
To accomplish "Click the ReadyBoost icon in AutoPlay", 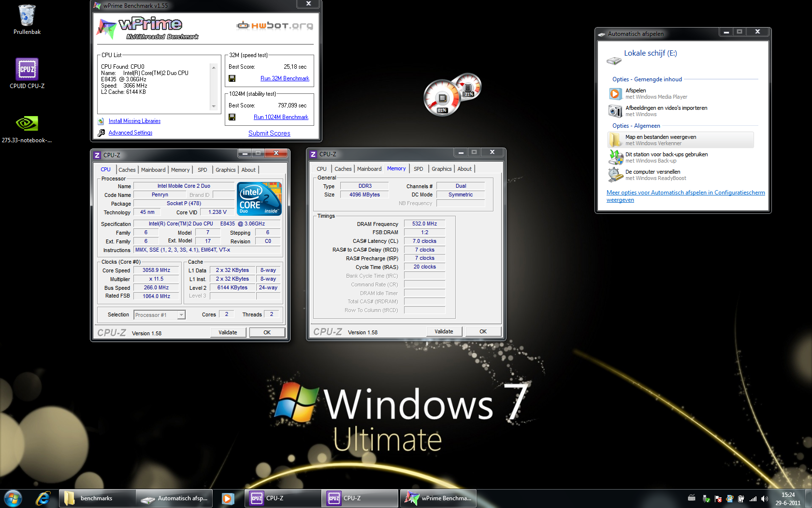I will point(615,175).
